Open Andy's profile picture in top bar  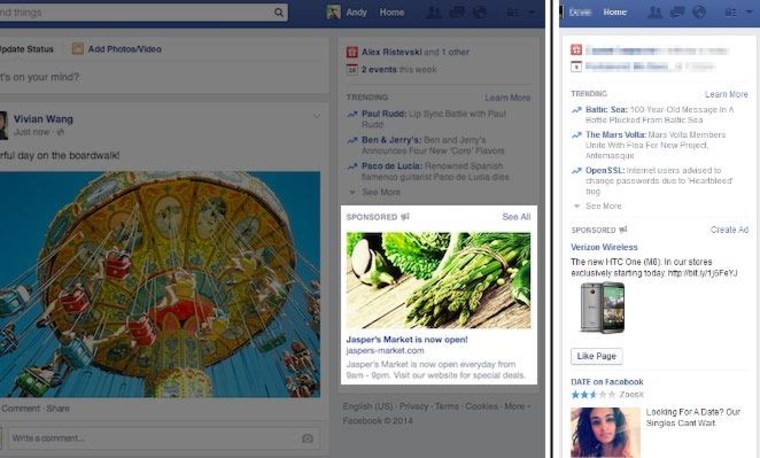click(333, 12)
